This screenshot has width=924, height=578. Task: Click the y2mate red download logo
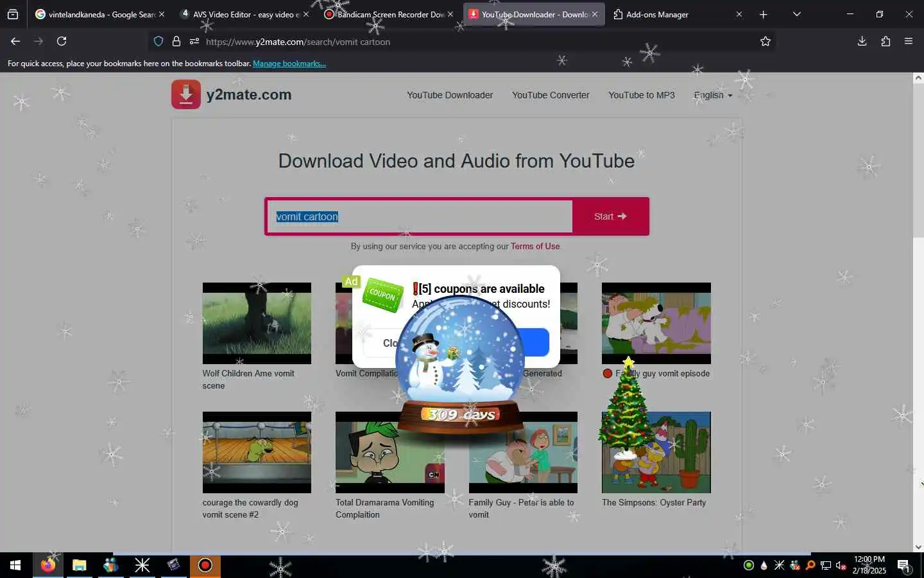coord(186,94)
